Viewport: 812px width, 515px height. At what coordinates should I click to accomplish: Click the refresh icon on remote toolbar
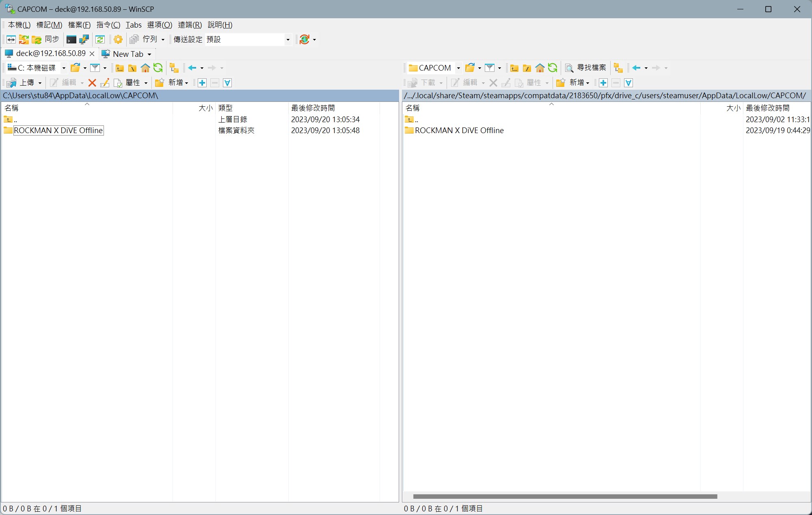tap(552, 67)
